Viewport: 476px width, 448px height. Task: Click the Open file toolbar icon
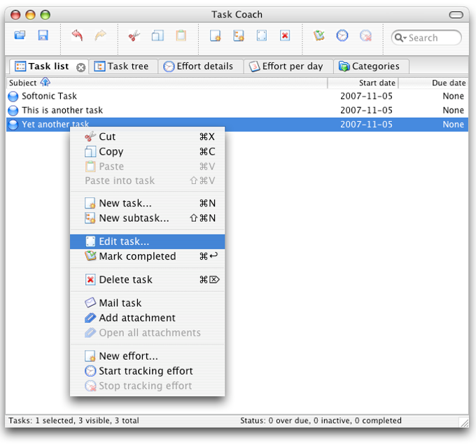point(20,35)
